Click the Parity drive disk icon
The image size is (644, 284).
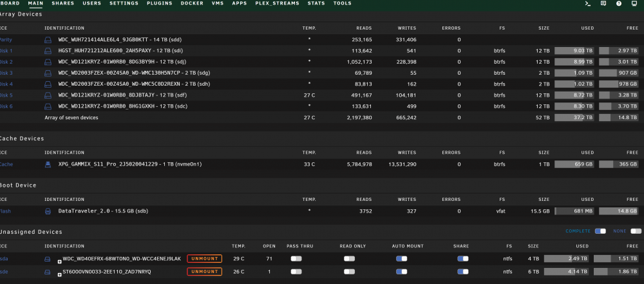[x=48, y=40]
